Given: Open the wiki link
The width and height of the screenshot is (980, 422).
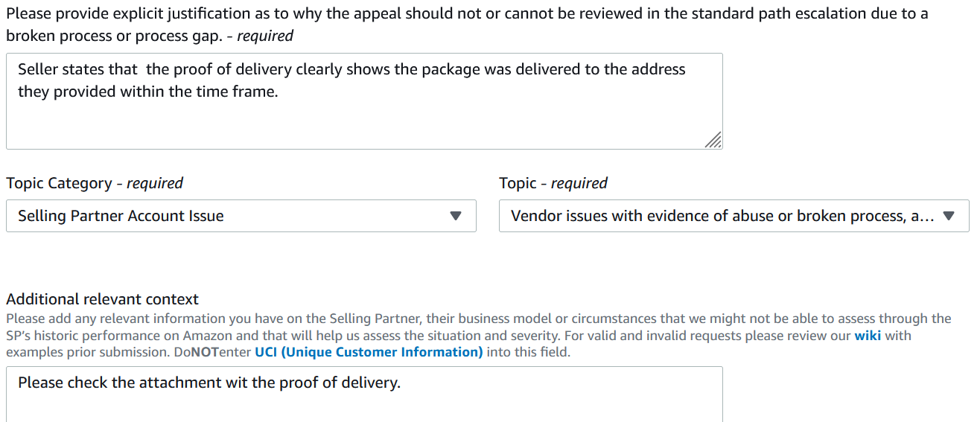Looking at the screenshot, I should [x=868, y=336].
